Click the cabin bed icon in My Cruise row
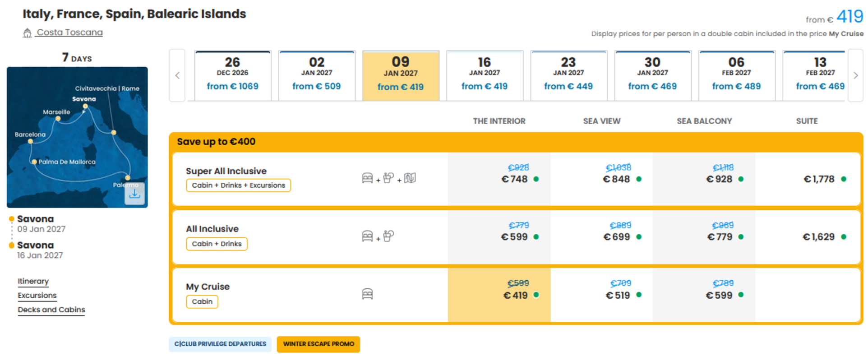This screenshot has width=868, height=361. click(x=368, y=294)
